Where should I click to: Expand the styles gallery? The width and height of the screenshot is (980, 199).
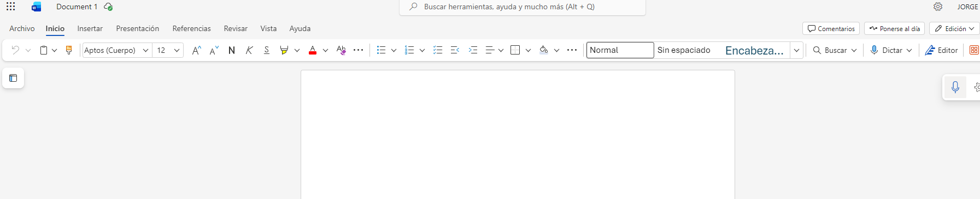click(x=797, y=50)
